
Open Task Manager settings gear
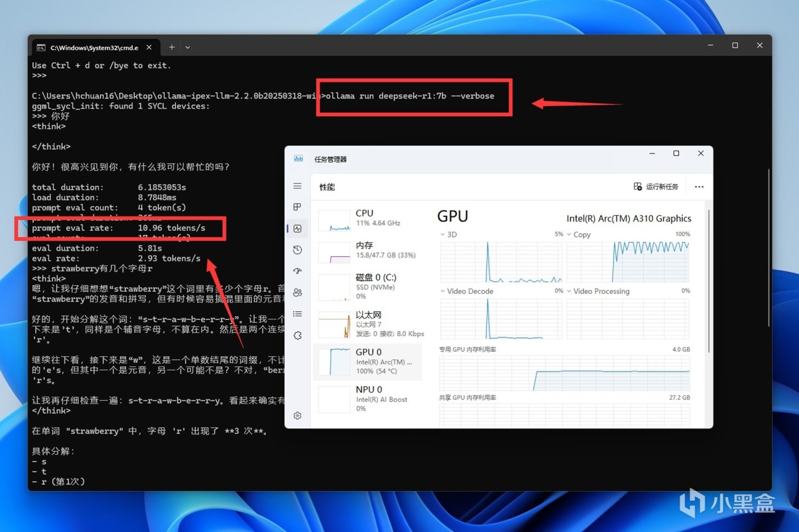point(298,415)
